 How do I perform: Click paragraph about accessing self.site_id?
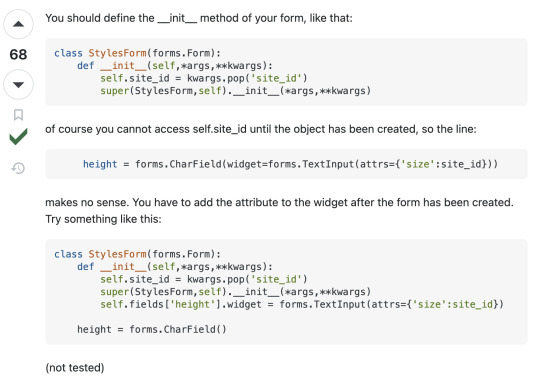[261, 129]
